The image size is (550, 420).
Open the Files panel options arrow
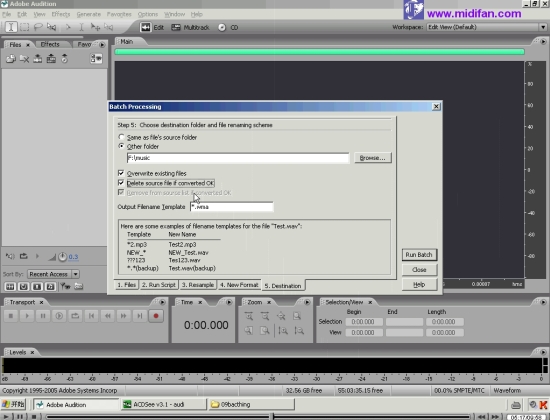102,45
